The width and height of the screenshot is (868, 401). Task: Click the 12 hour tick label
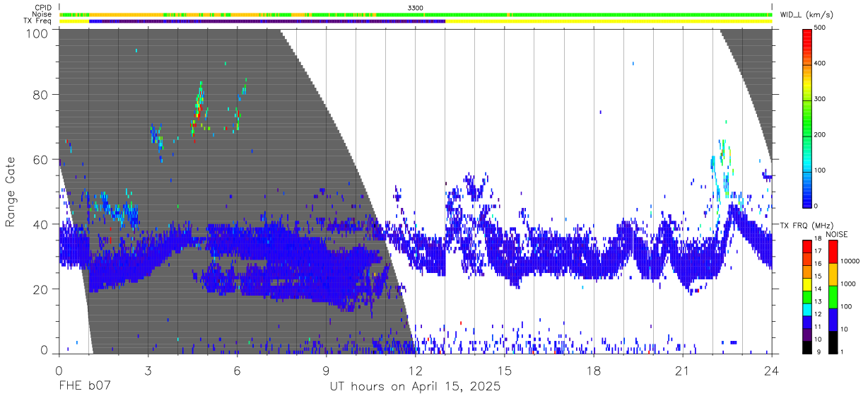pos(415,371)
